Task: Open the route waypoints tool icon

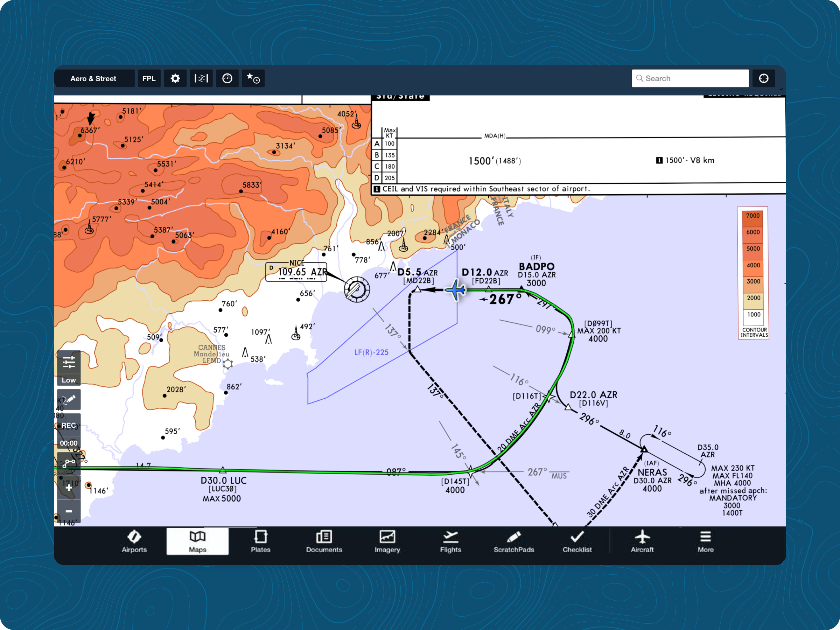Action: [x=69, y=464]
